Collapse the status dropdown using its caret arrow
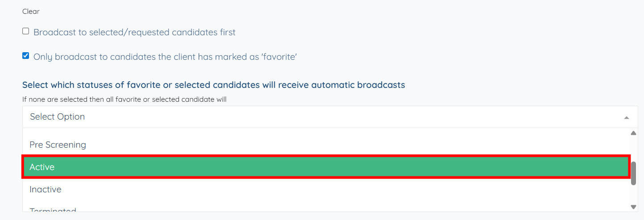This screenshot has width=644, height=220. tap(627, 117)
